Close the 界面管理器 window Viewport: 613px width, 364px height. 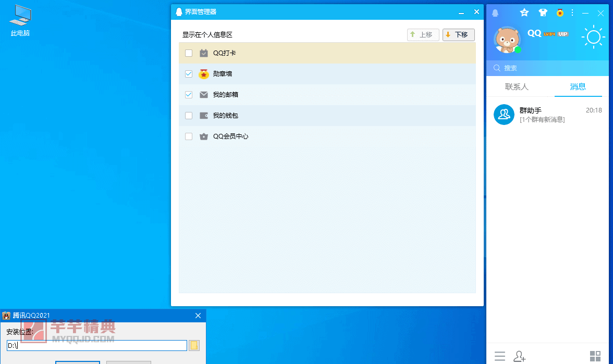[x=476, y=12]
